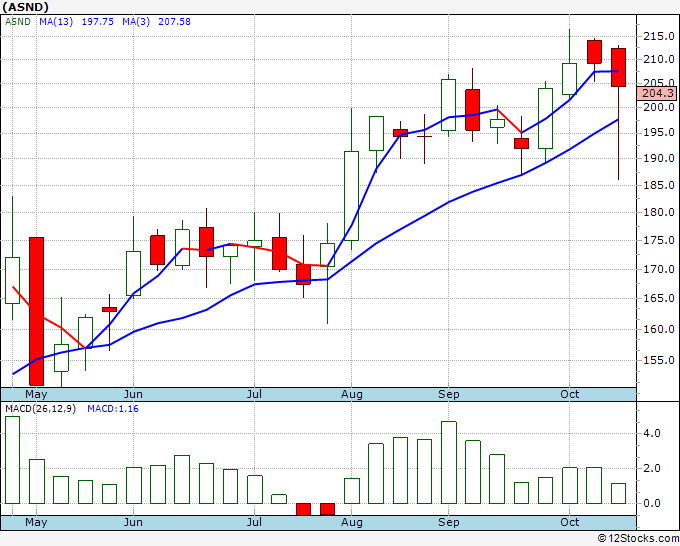Click Jul on the price chart time axis

pos(254,394)
